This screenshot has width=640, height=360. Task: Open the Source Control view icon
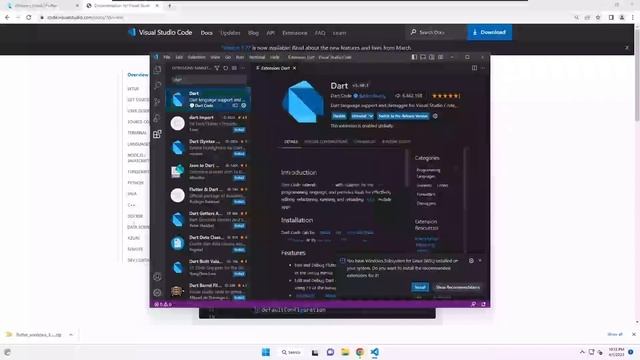coord(158,102)
